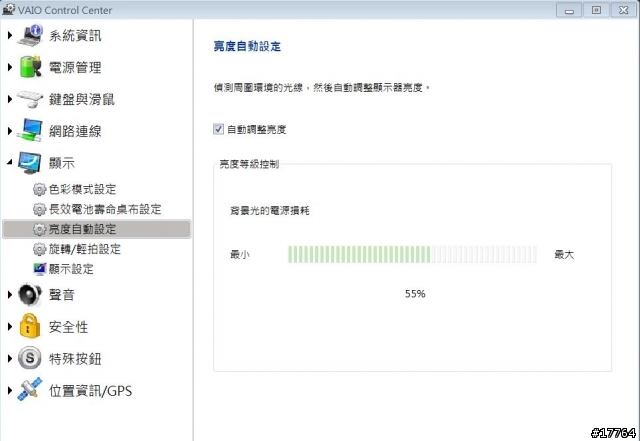This screenshot has width=640, height=441.
Task: Uncheck the 自動調整亮度 checkbox
Action: [218, 129]
